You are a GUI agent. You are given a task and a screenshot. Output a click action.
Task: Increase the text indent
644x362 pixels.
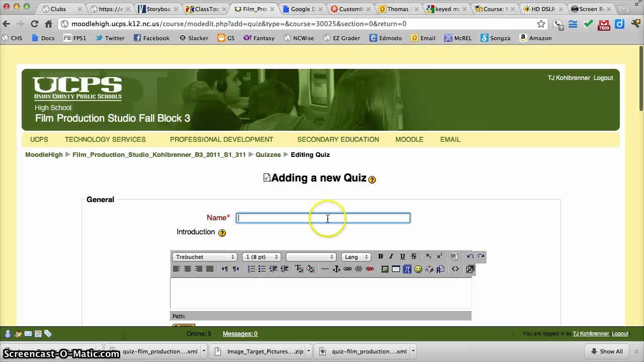284,269
